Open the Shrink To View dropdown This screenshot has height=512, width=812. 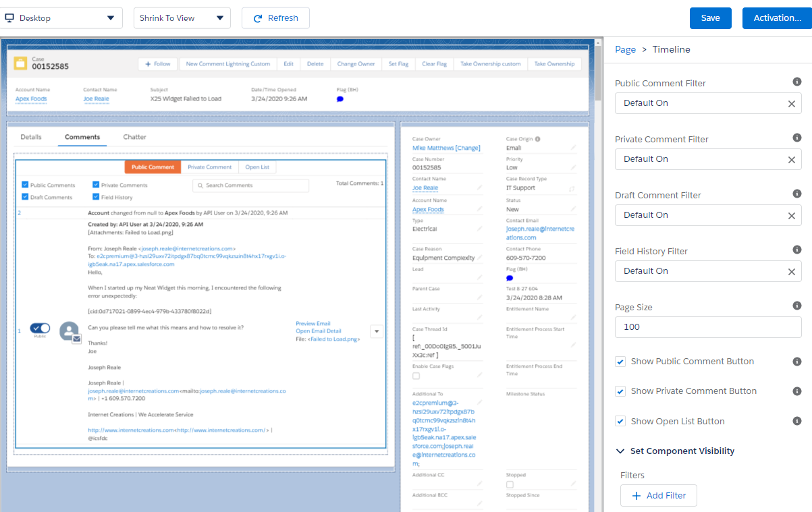182,18
